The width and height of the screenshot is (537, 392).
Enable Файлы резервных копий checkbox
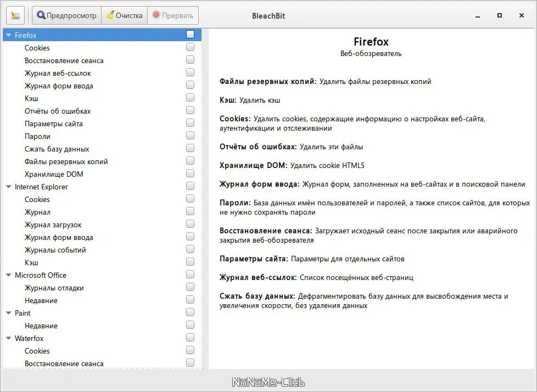click(190, 160)
